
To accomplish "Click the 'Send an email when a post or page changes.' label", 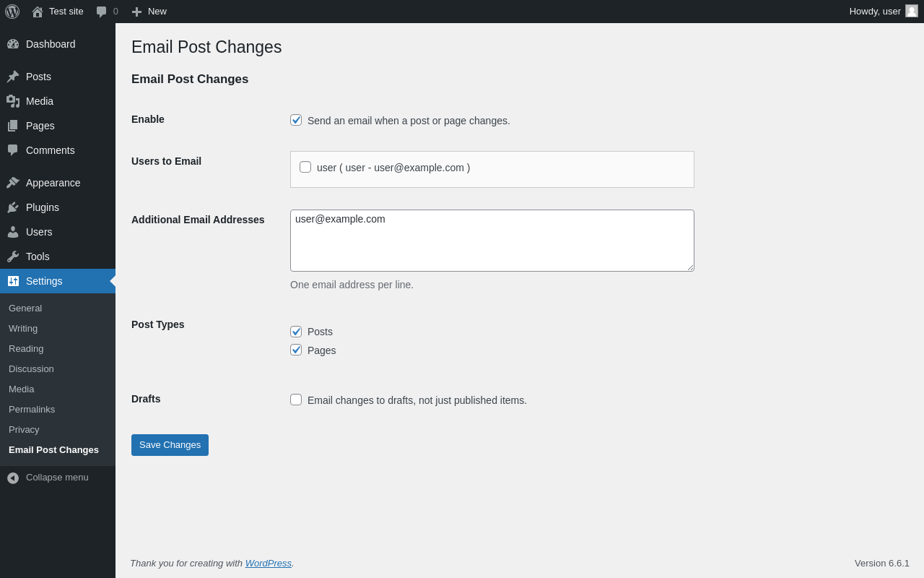I will tap(409, 121).
